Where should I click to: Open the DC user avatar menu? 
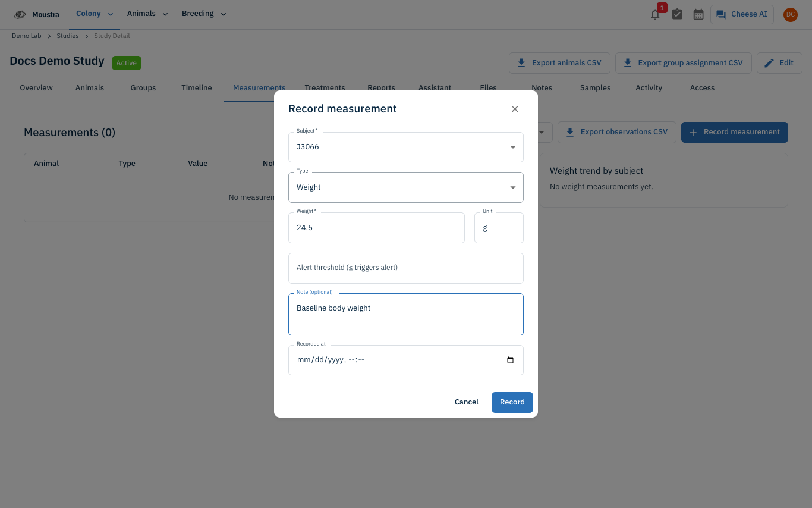pos(790,14)
